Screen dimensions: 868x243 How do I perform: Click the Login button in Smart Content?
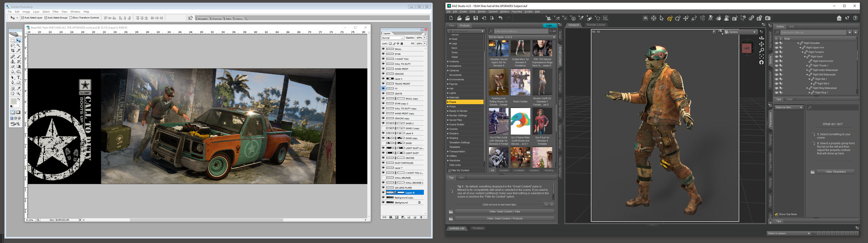[x=549, y=25]
